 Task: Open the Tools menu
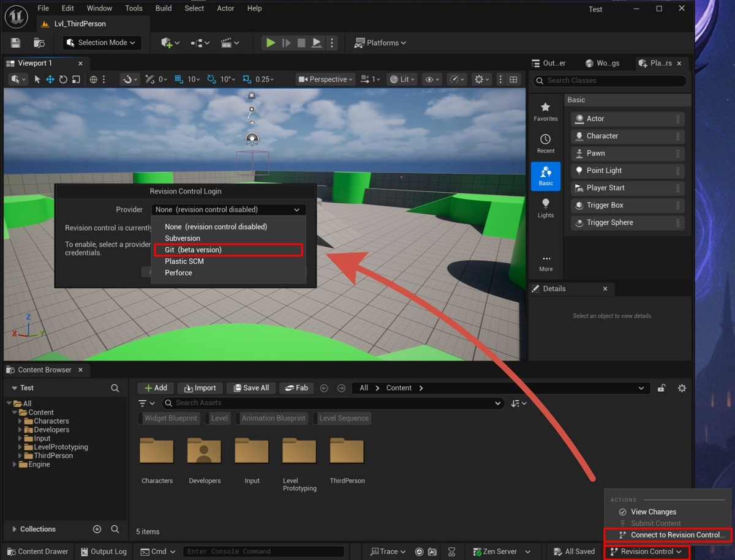(134, 9)
